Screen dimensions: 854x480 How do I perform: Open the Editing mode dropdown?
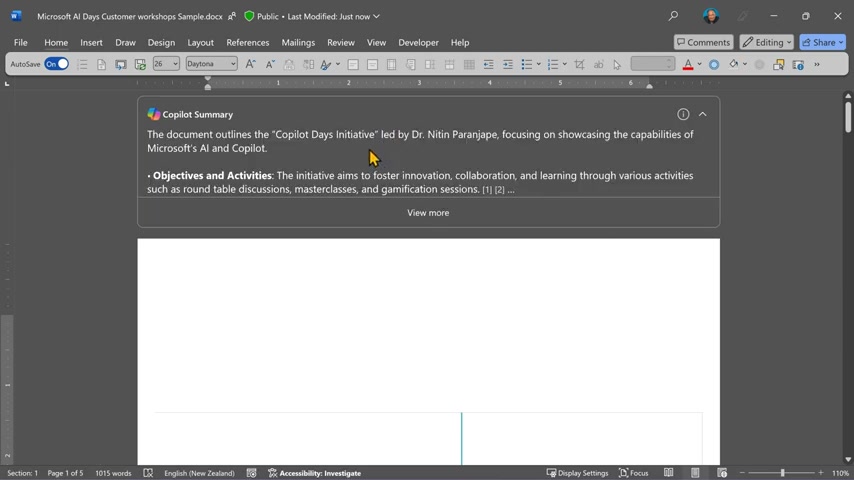coord(766,42)
